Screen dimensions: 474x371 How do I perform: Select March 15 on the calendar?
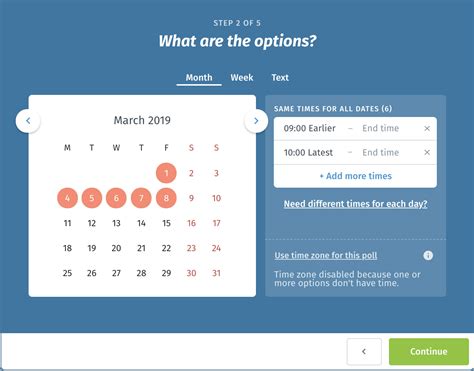166,223
